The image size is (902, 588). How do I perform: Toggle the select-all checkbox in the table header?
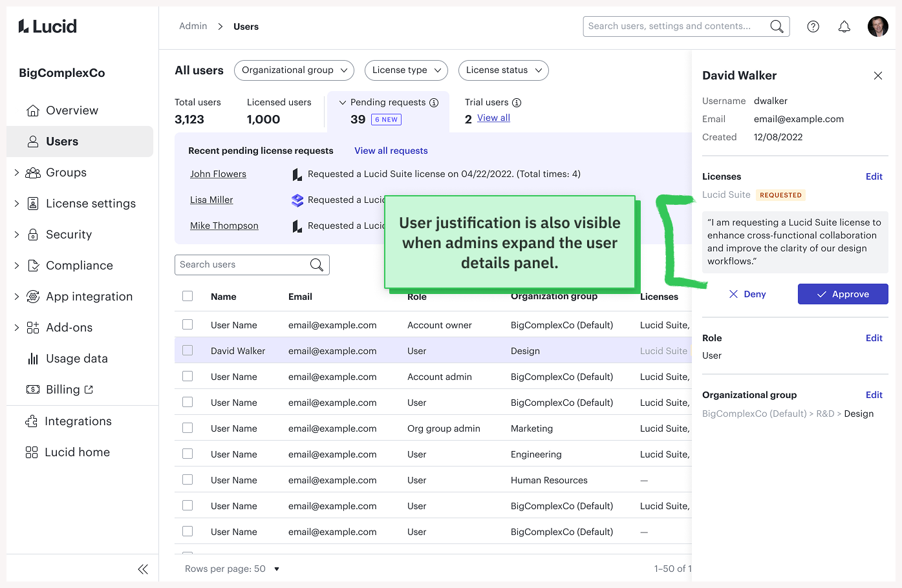(188, 296)
